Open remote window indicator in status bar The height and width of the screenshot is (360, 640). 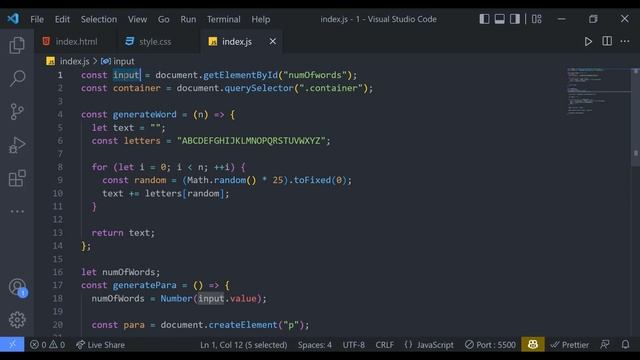(x=12, y=344)
